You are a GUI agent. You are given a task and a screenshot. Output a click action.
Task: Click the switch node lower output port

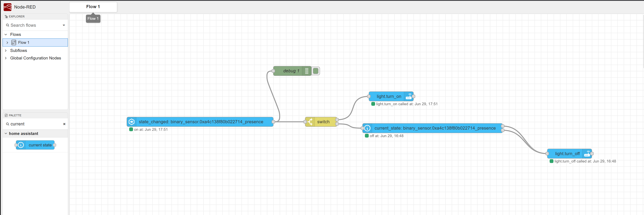(337, 124)
